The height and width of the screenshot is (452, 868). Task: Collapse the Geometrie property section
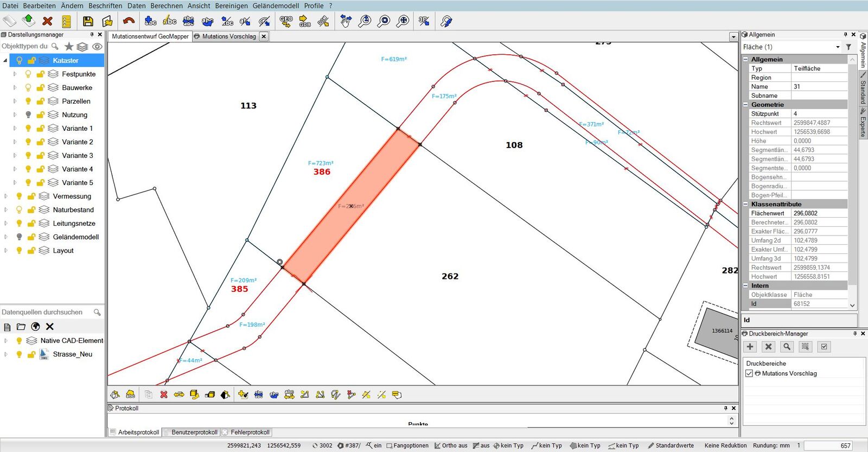coord(746,105)
